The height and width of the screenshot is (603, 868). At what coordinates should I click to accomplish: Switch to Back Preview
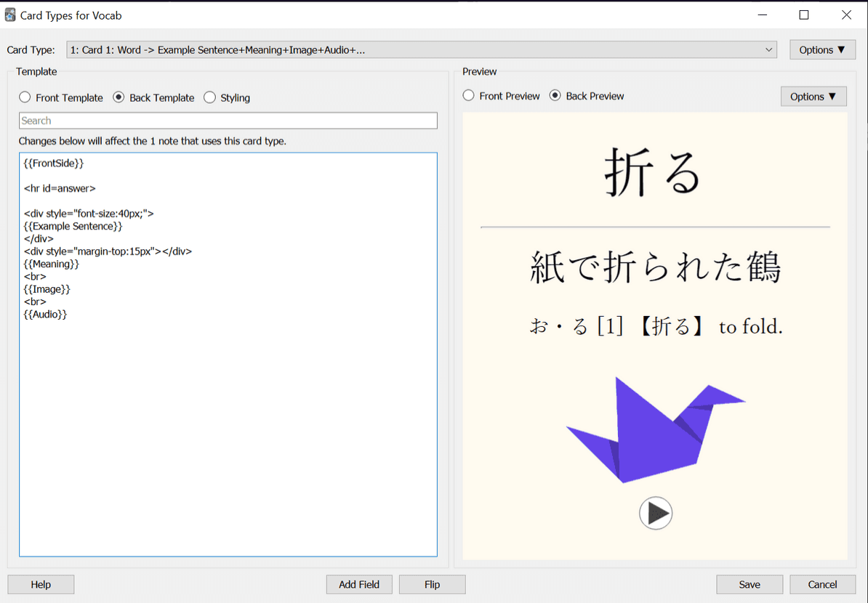tap(555, 96)
